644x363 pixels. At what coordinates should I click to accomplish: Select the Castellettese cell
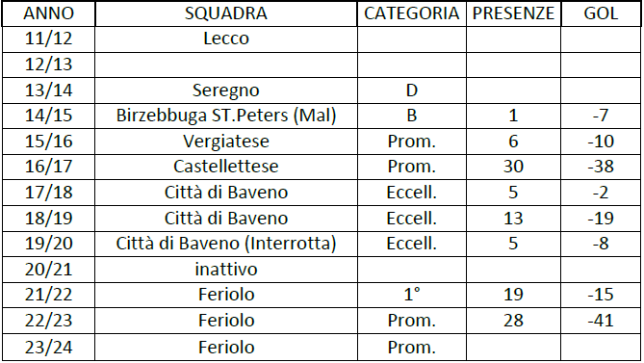[x=226, y=168]
